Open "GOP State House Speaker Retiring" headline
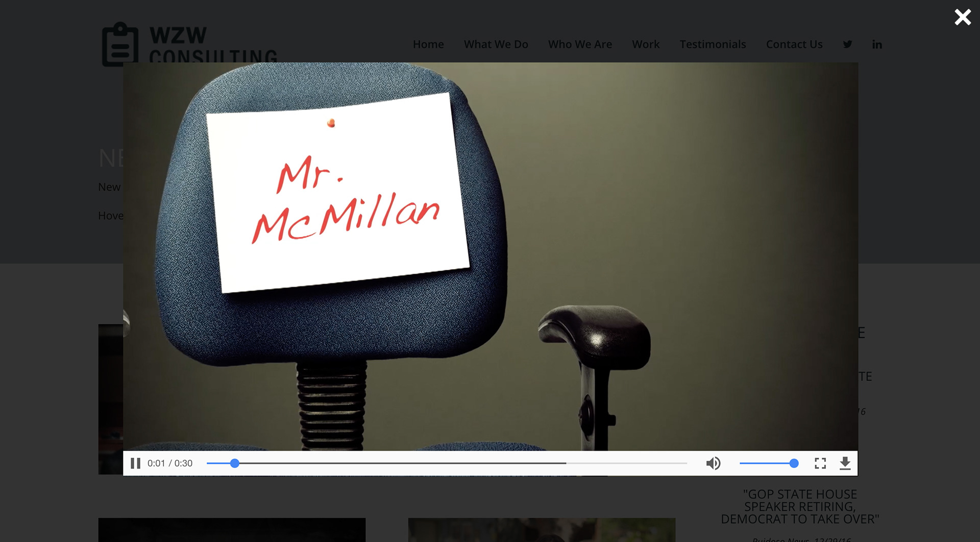Image resolution: width=980 pixels, height=542 pixels. (x=800, y=507)
